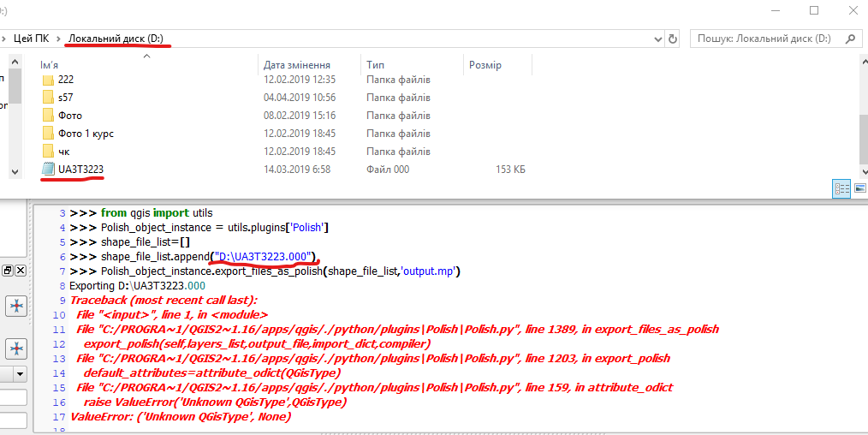The width and height of the screenshot is (868, 435).
Task: Click the lower blue-red star tool in QGIS
Action: point(16,349)
